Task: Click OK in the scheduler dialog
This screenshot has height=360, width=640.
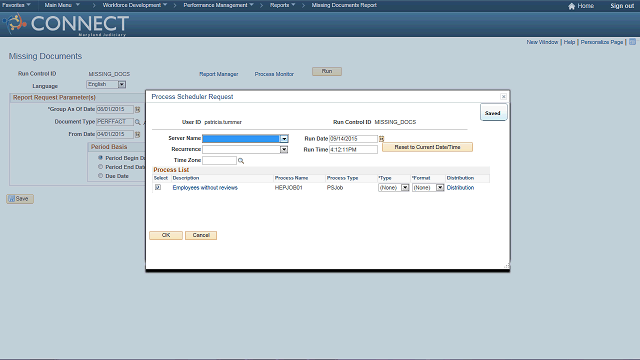Action: (166, 236)
